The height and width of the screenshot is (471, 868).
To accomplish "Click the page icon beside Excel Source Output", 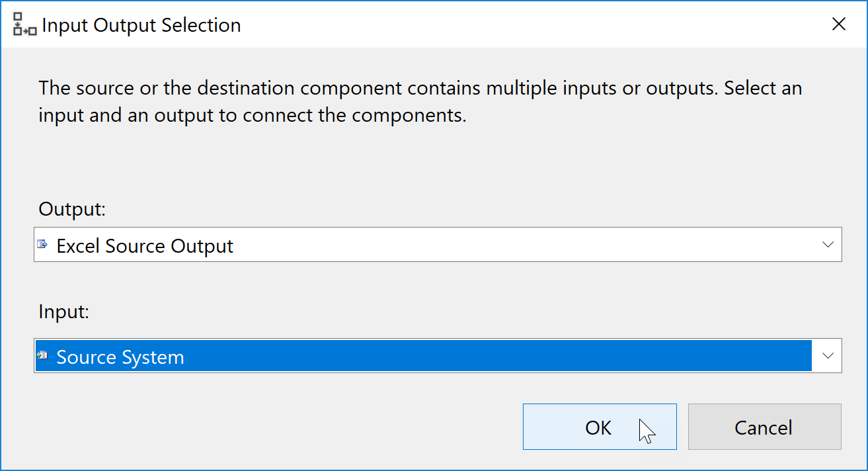I will (43, 244).
